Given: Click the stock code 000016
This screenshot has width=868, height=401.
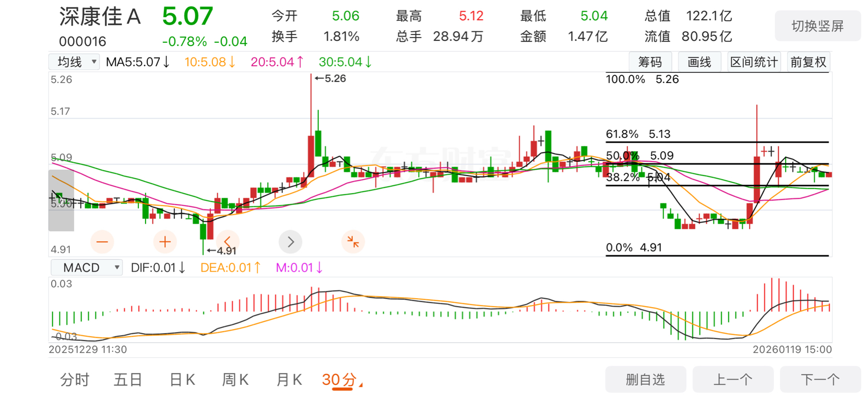Looking at the screenshot, I should (x=82, y=41).
